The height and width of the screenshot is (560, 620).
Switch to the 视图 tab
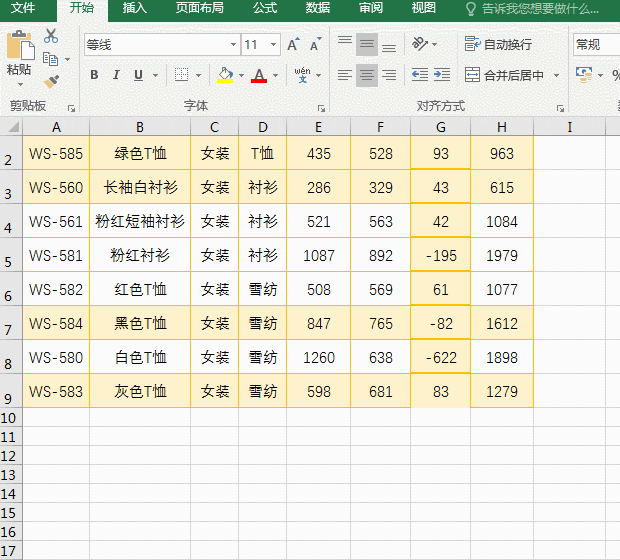tap(423, 8)
